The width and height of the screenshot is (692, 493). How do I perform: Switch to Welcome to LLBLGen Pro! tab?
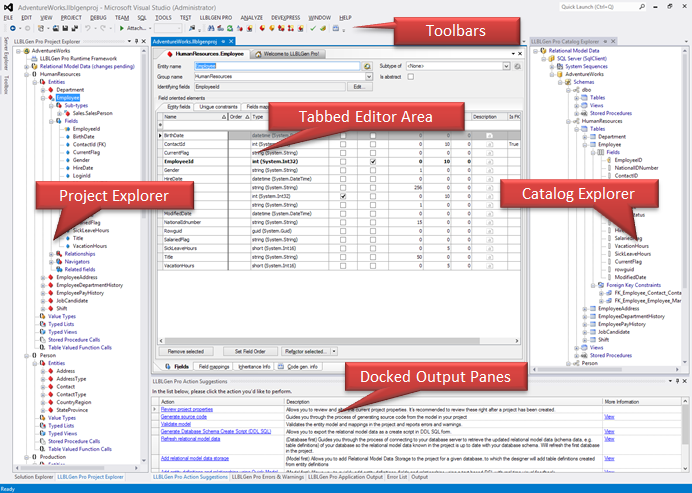pyautogui.click(x=288, y=54)
